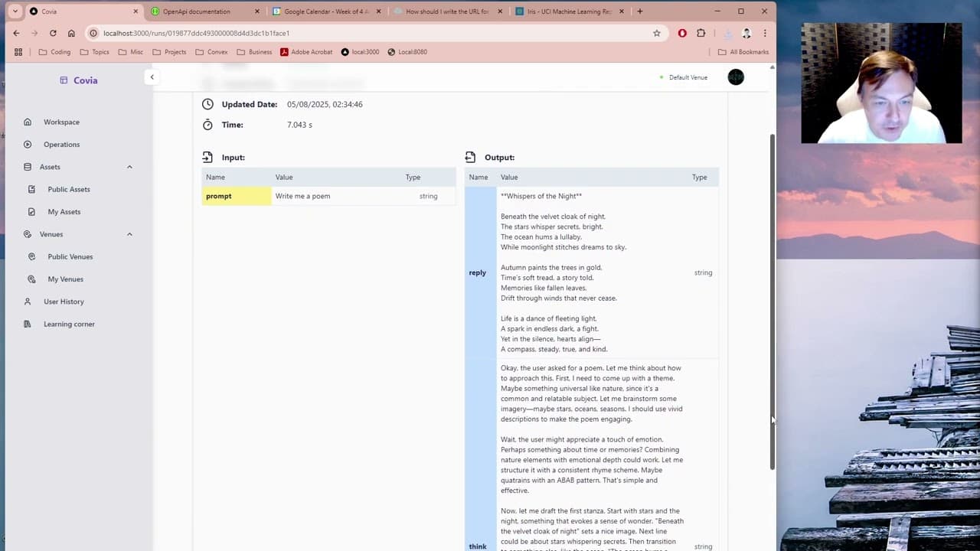Open the local:3000 bookmark
This screenshot has height=551, width=980.
pos(360,52)
